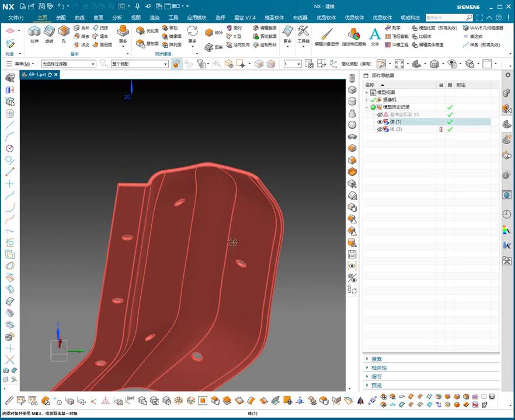
Task: Show the hidden 基准坐标系 (0) item
Action: pyautogui.click(x=380, y=114)
